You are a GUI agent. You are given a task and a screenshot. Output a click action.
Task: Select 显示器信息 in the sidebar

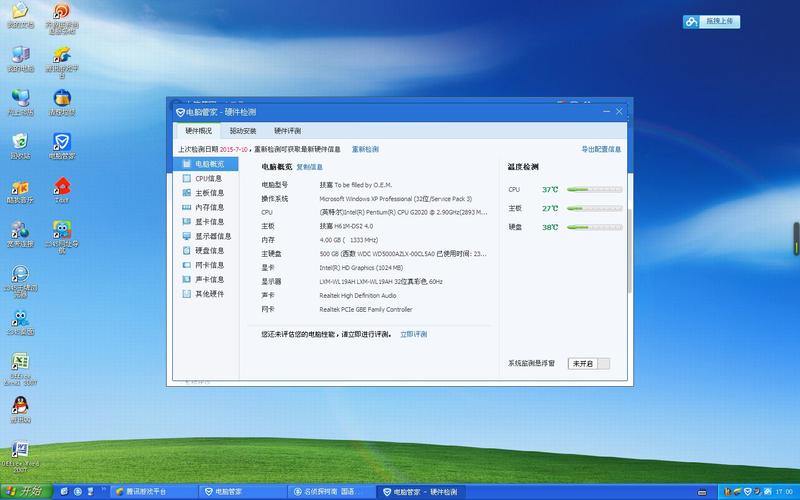coord(205,236)
